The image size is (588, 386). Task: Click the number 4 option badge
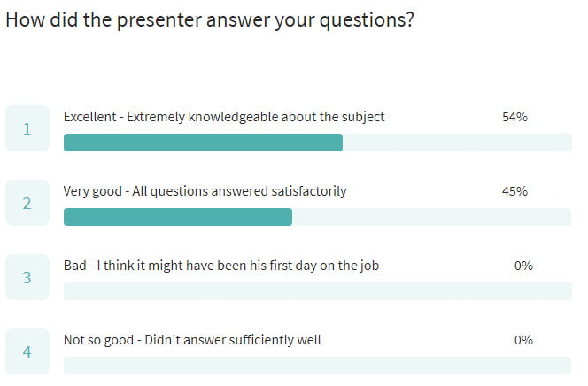(27, 351)
